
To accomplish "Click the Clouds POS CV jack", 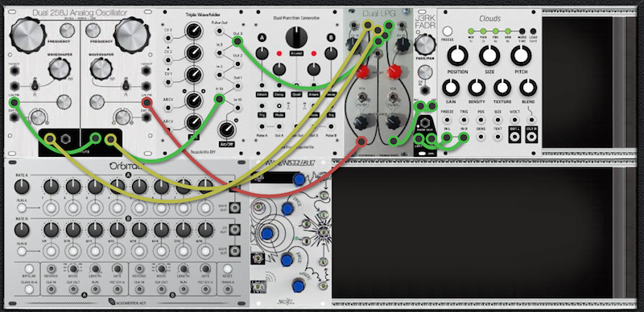I will (481, 120).
